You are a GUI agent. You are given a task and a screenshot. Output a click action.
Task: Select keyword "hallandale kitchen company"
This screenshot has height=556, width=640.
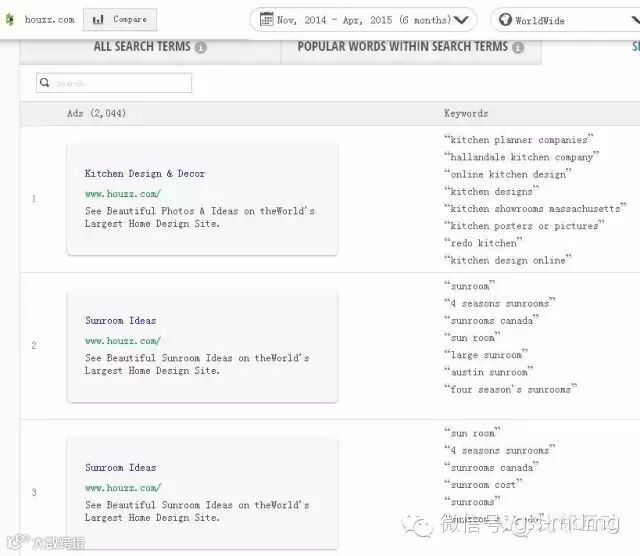point(521,157)
